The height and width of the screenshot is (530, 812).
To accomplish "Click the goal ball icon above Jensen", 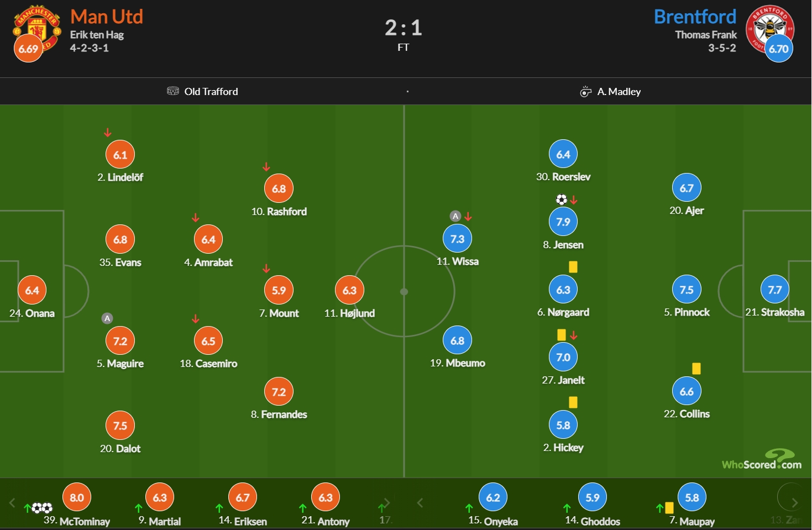I will (x=562, y=200).
